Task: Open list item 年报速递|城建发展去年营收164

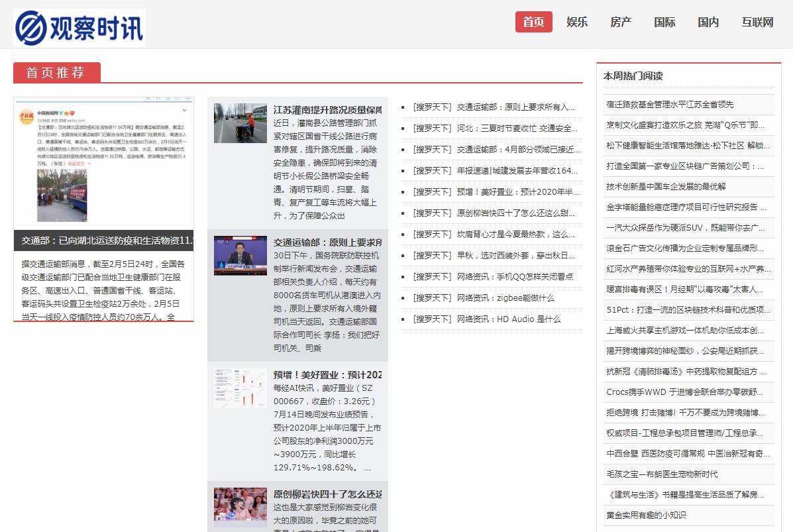Action: [517, 171]
